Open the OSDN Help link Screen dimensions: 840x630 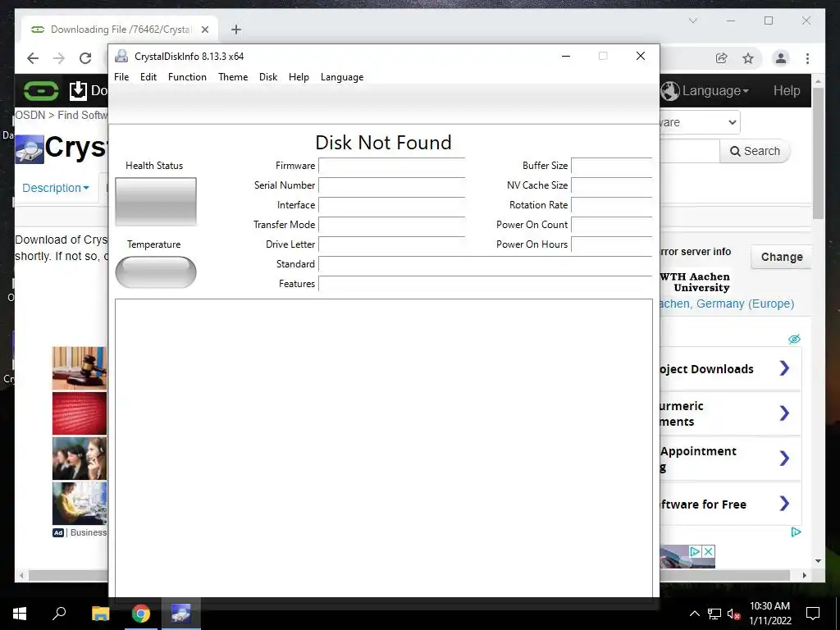pyautogui.click(x=787, y=90)
